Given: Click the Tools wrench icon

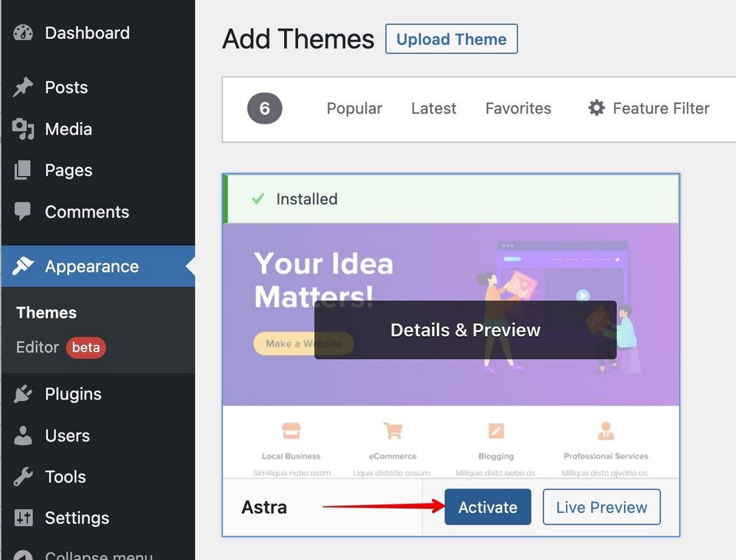Looking at the screenshot, I should [x=23, y=476].
